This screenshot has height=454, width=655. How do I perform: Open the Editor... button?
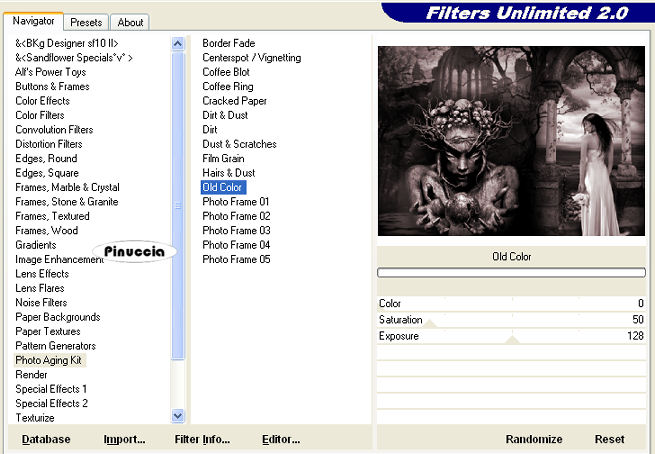(x=281, y=439)
